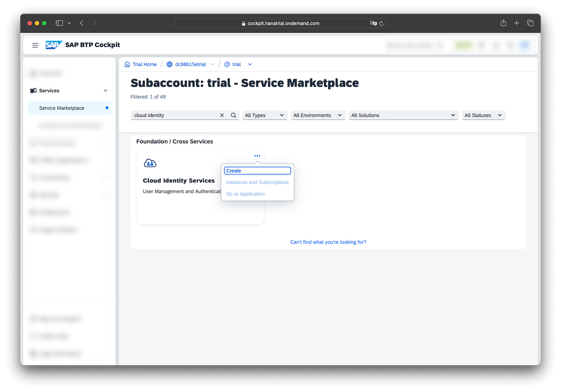Viewport: 561px width, 392px height.
Task: Click the Safari share icon
Action: pyautogui.click(x=503, y=23)
